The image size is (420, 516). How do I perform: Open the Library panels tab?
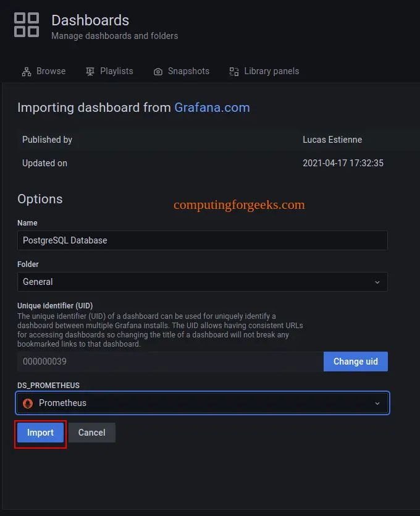pos(264,72)
